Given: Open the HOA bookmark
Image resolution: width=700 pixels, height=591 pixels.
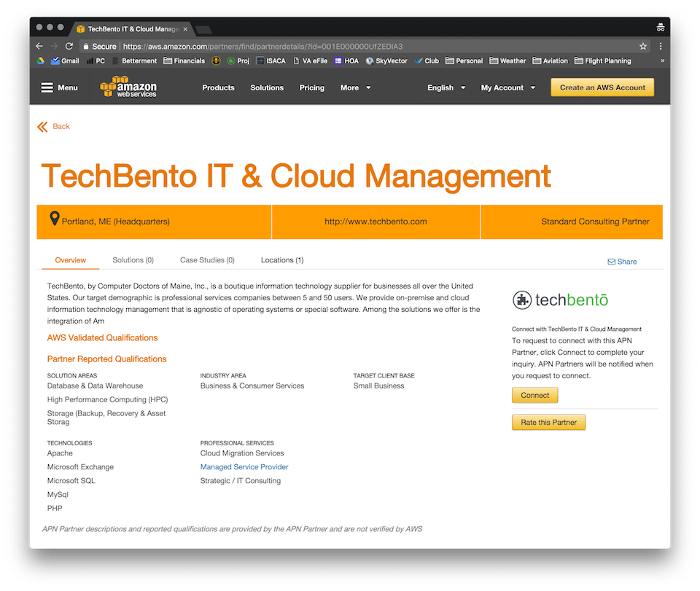Looking at the screenshot, I should point(346,60).
